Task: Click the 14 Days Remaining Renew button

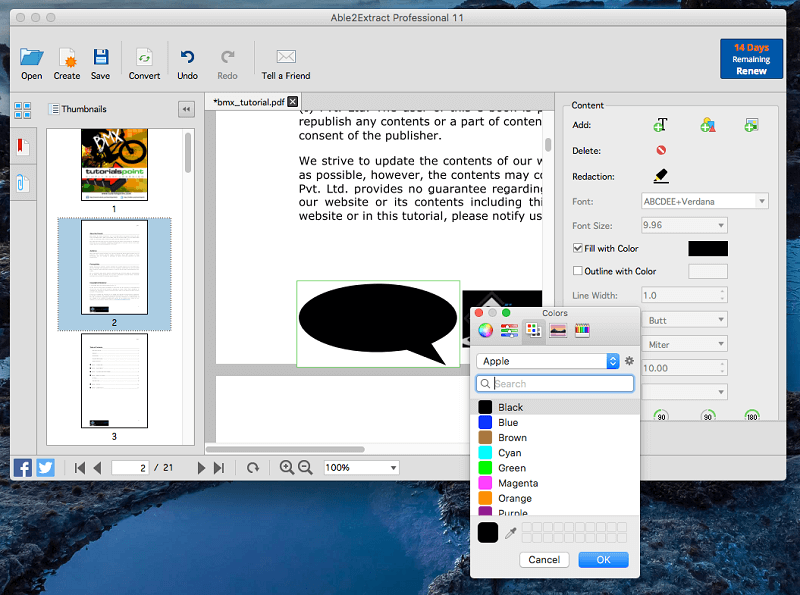Action: click(x=751, y=59)
